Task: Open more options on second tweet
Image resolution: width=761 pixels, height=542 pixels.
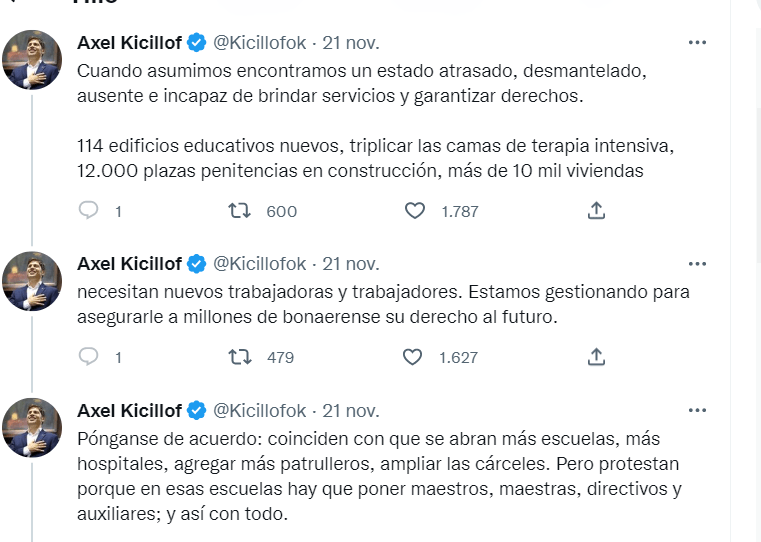Action: pyautogui.click(x=697, y=264)
